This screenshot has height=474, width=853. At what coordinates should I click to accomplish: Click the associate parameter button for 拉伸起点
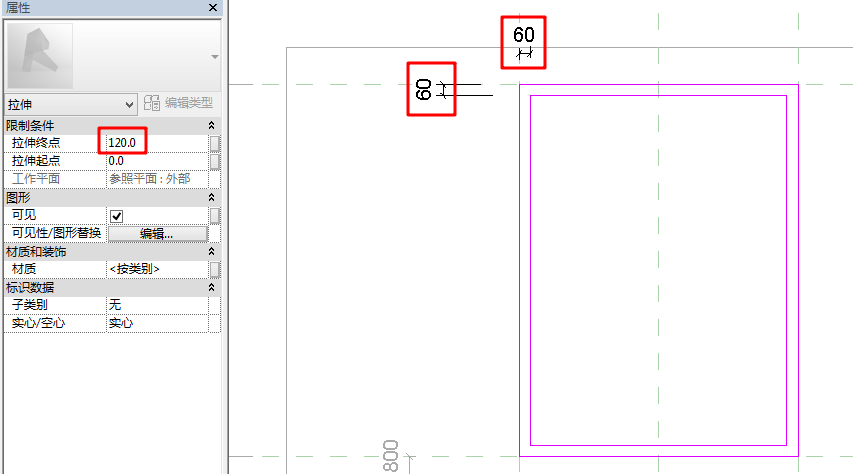point(215,161)
